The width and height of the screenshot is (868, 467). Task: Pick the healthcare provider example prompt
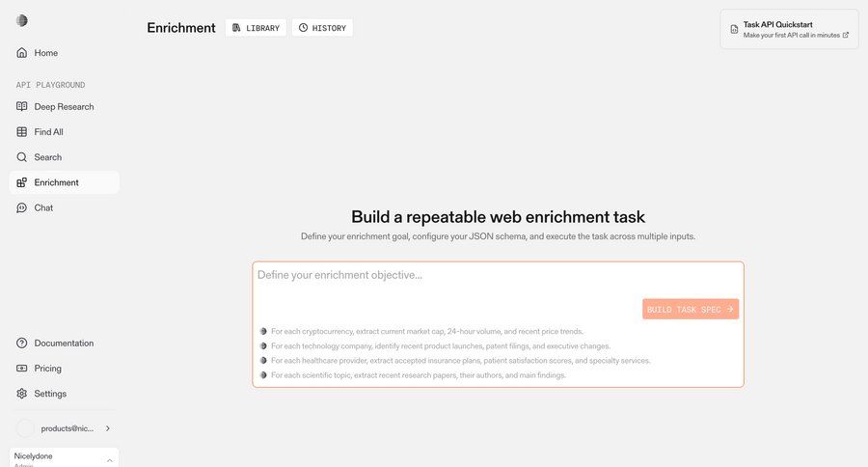click(x=461, y=361)
